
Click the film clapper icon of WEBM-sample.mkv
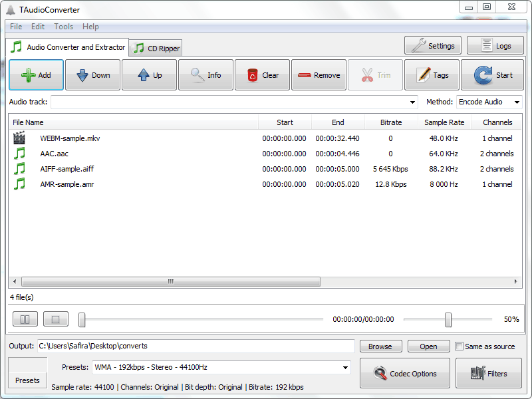[19, 138]
